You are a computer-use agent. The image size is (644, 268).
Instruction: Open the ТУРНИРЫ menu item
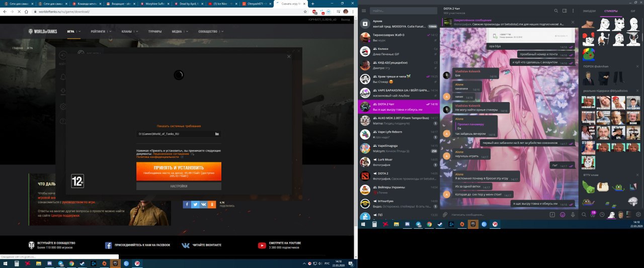click(155, 31)
